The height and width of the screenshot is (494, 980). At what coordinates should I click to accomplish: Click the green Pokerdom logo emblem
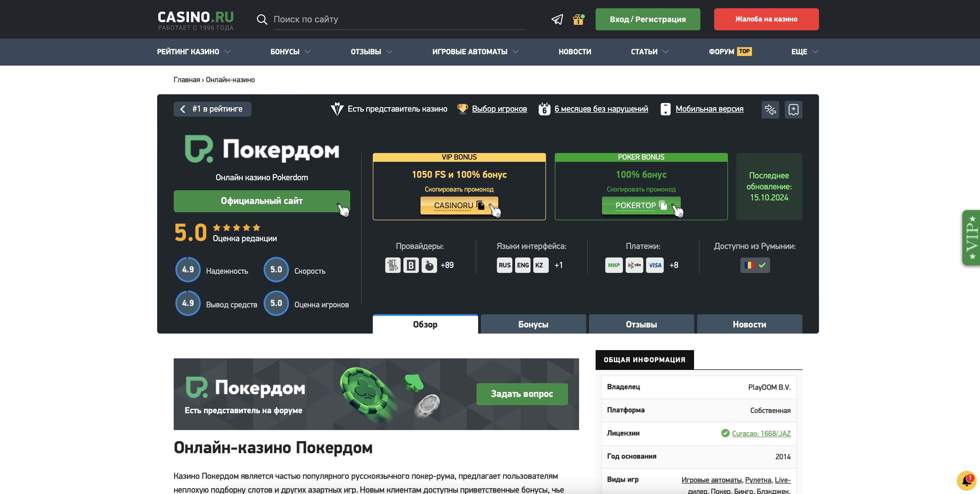pos(199,149)
